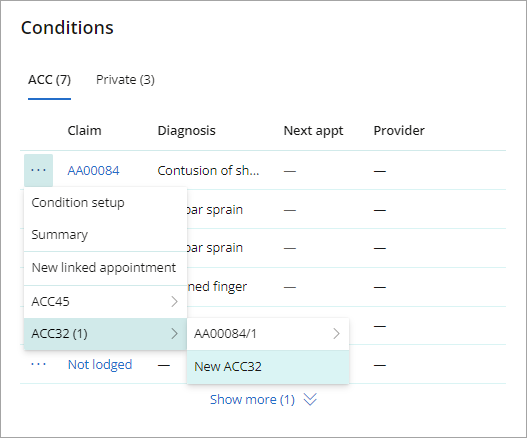Select Condition setup from the menu
This screenshot has width=527, height=438.
coord(106,203)
